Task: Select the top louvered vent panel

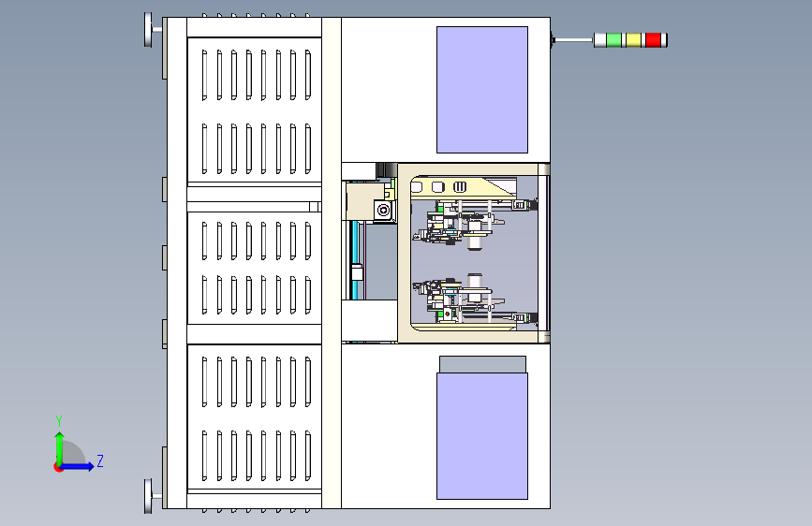Action: (254, 110)
